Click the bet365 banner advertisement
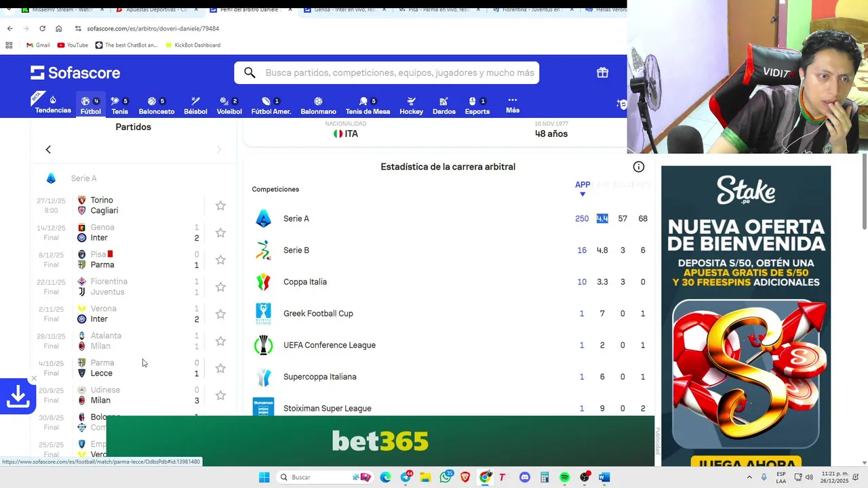Screen dimensions: 868x488 pos(380,441)
